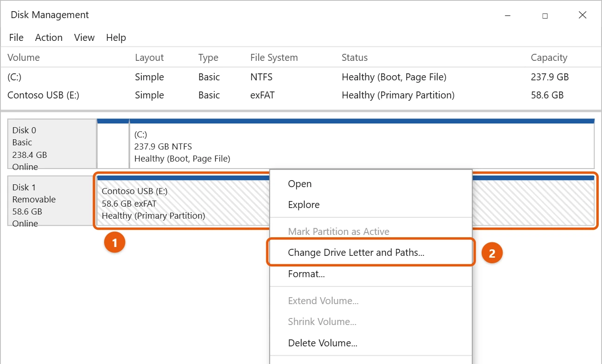Image resolution: width=602 pixels, height=364 pixels.
Task: Choose Delete Volume... in the context menu
Action: pos(323,344)
